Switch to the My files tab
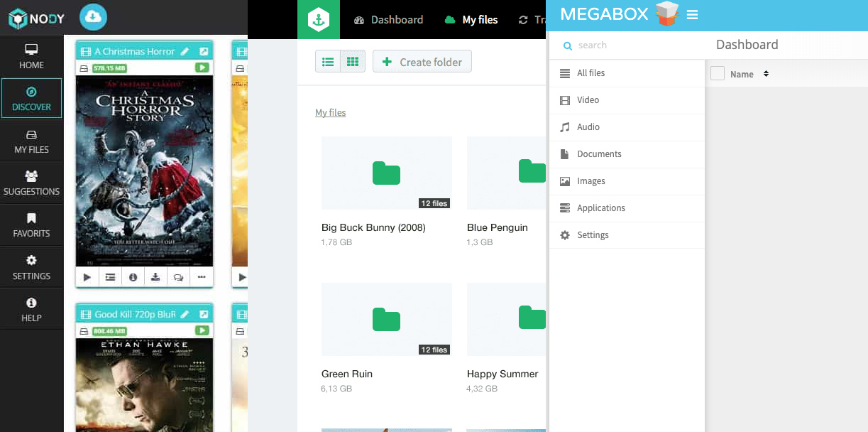 click(x=471, y=20)
